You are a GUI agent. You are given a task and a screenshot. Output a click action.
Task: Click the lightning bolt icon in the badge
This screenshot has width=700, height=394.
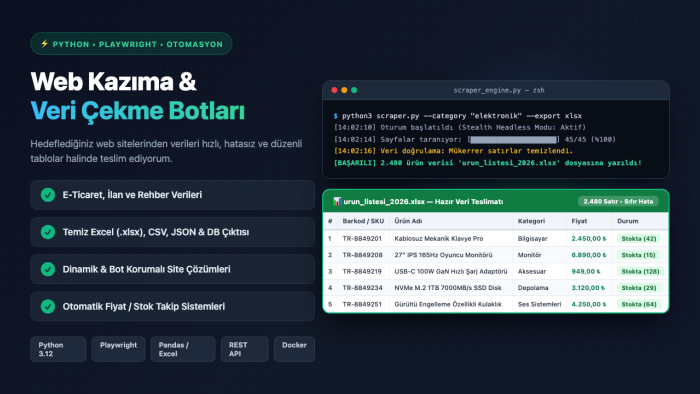click(44, 44)
